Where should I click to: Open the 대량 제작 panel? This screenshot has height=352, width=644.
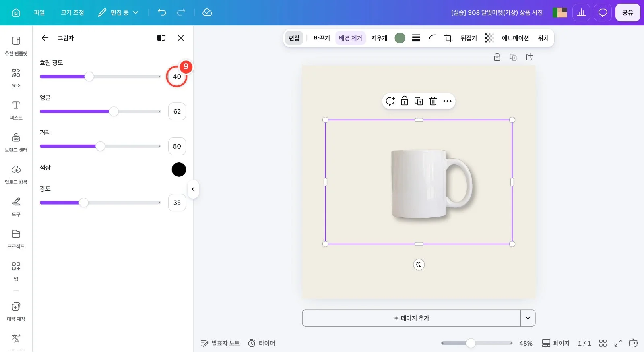point(16,312)
